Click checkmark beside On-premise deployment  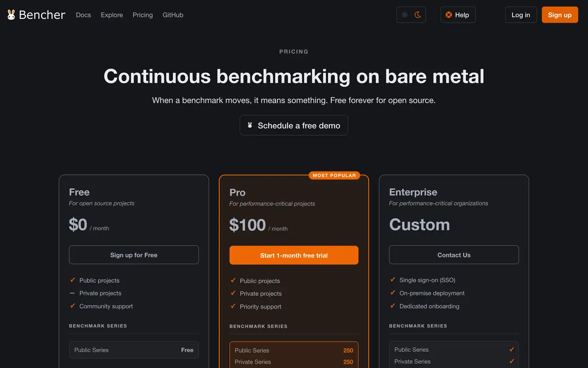tap(393, 293)
